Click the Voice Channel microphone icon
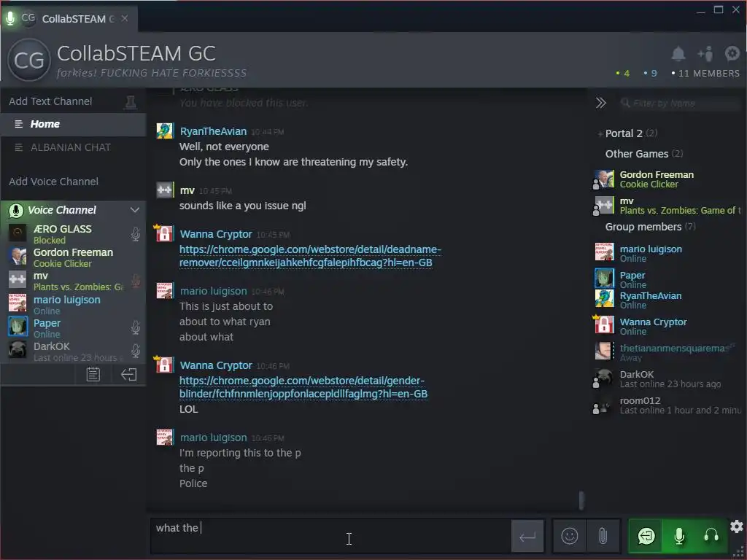Image resolution: width=747 pixels, height=560 pixels. pyautogui.click(x=16, y=210)
